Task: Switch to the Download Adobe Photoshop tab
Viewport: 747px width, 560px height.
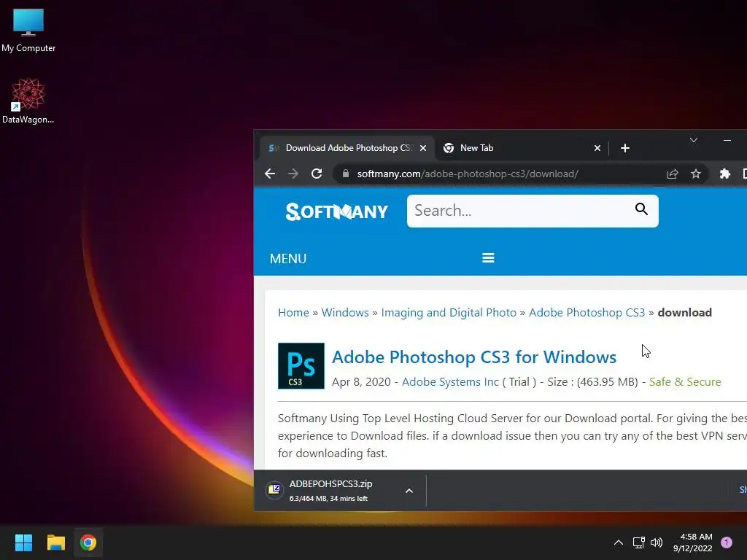Action: [348, 148]
